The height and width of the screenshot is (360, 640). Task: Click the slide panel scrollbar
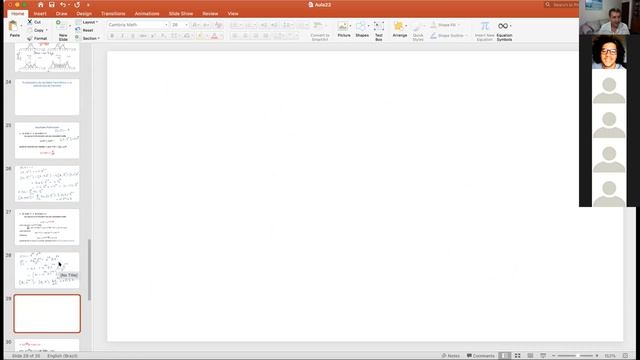[89, 269]
